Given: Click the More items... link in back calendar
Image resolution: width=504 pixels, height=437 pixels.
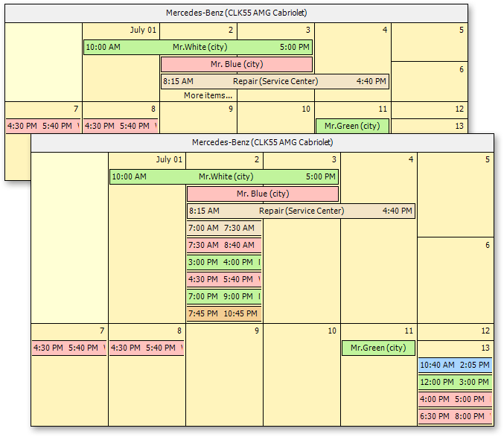Looking at the screenshot, I should point(208,95).
